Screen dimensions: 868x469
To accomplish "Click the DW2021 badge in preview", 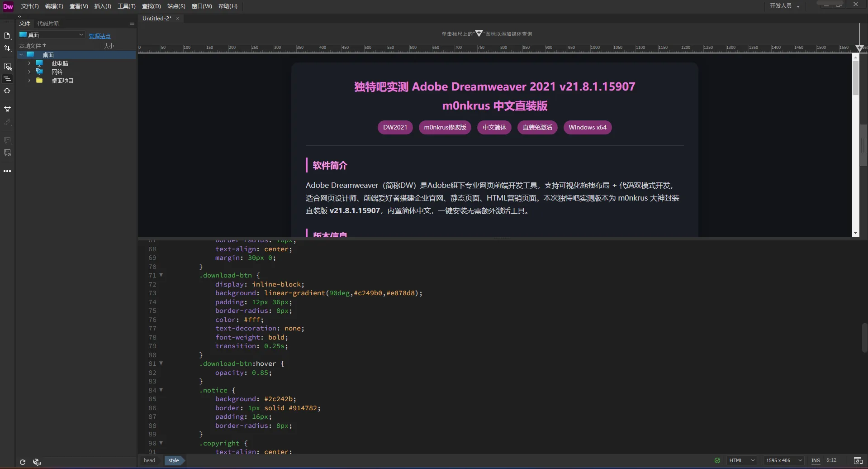I will pyautogui.click(x=395, y=127).
